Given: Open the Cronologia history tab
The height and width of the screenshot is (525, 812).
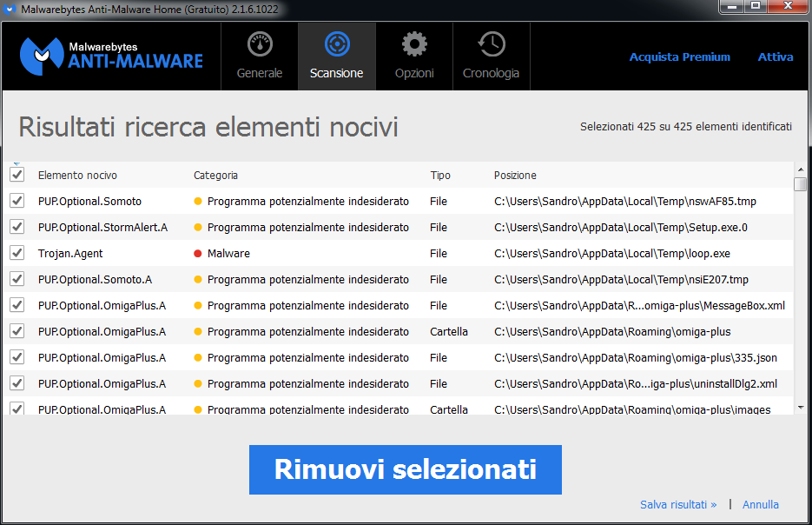Looking at the screenshot, I should [x=491, y=56].
